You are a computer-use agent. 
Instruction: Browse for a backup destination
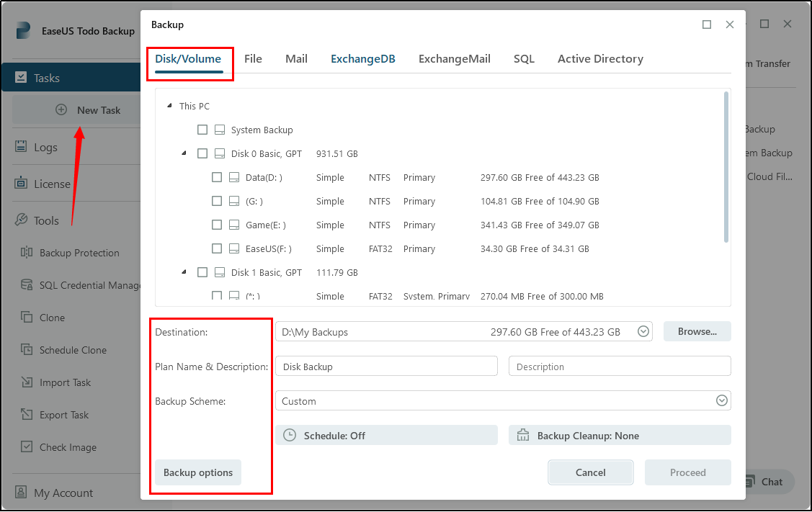[697, 331]
